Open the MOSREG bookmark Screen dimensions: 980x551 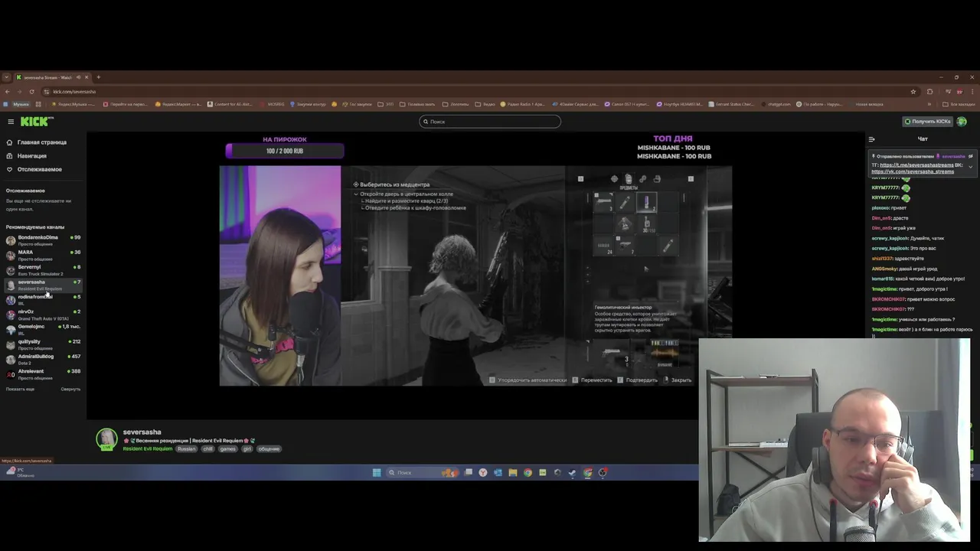coord(273,104)
